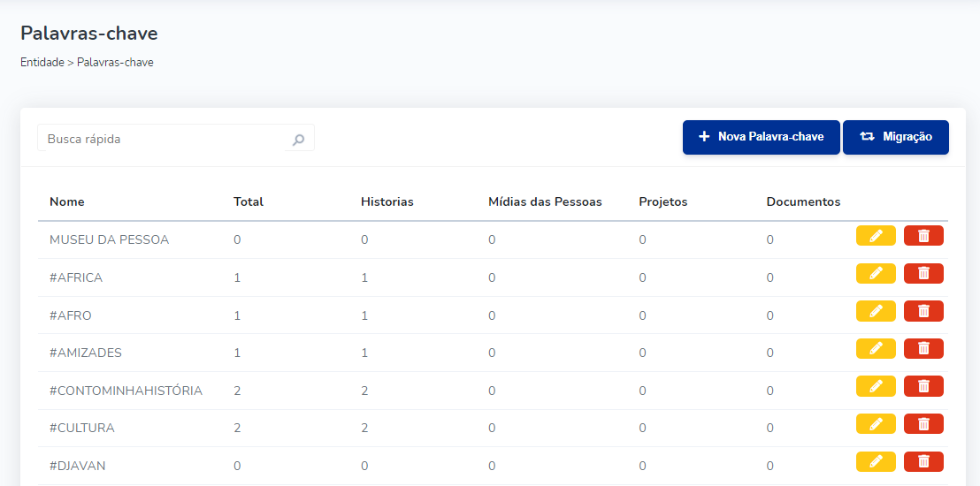Click Historias value in #AMIZADES row
980x486 pixels.
point(364,353)
